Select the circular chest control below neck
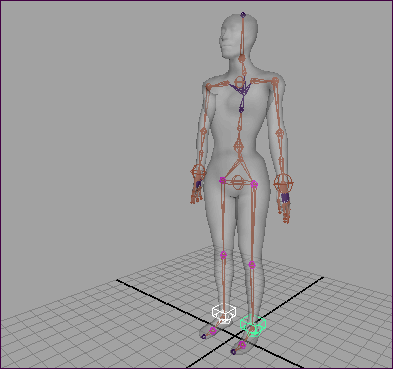The image size is (393, 369). coord(240,81)
